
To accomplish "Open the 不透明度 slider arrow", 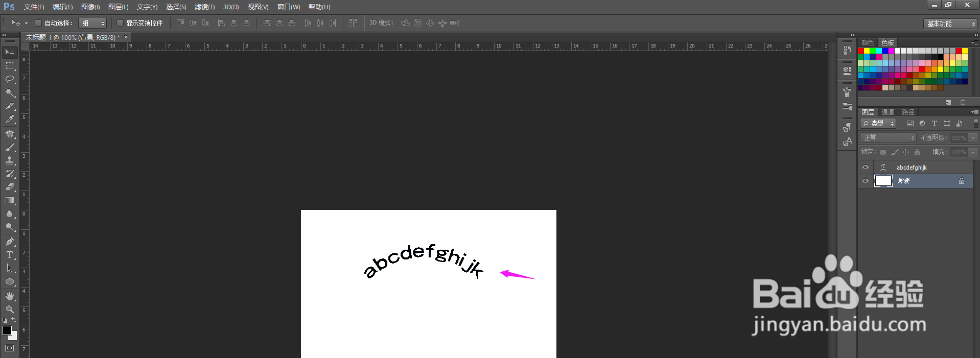I will 973,138.
